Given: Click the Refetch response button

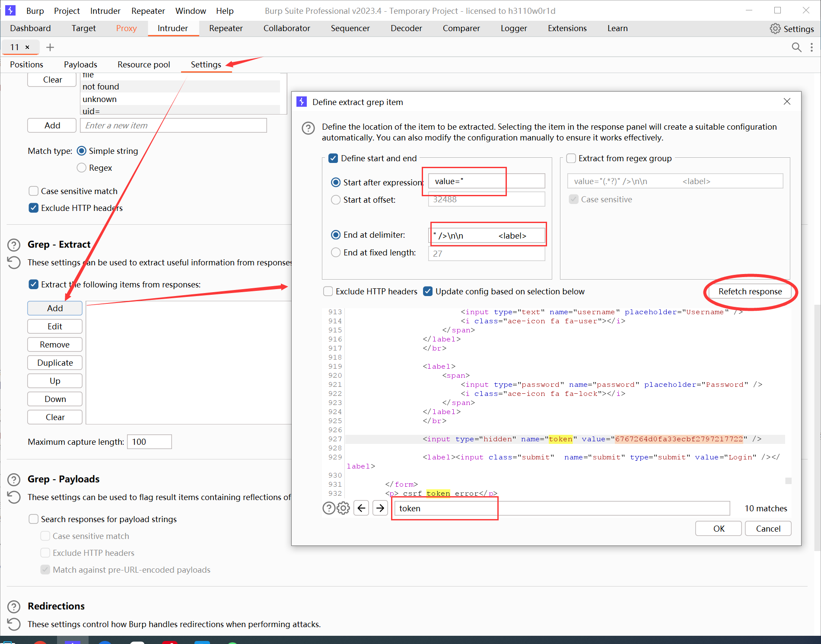Looking at the screenshot, I should [750, 291].
